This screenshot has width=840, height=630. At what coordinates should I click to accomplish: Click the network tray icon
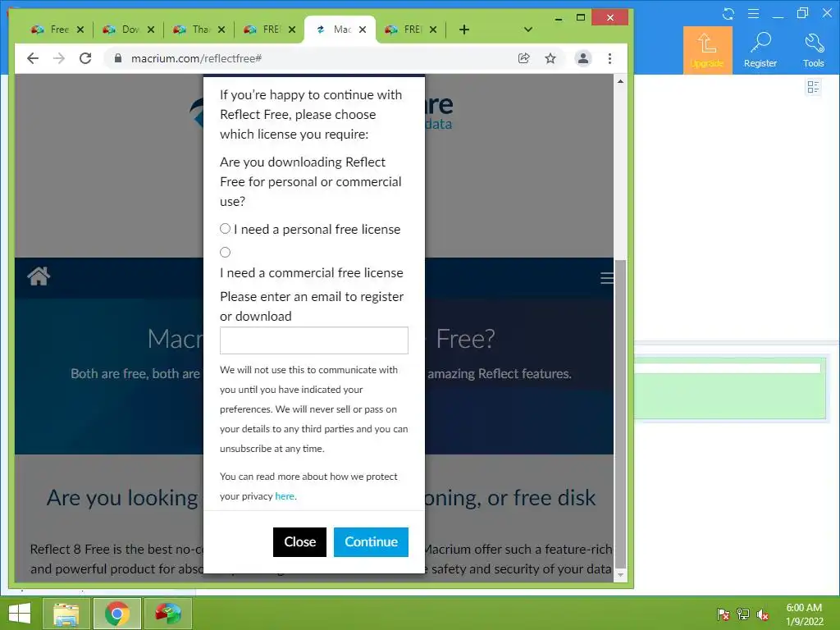pos(743,614)
